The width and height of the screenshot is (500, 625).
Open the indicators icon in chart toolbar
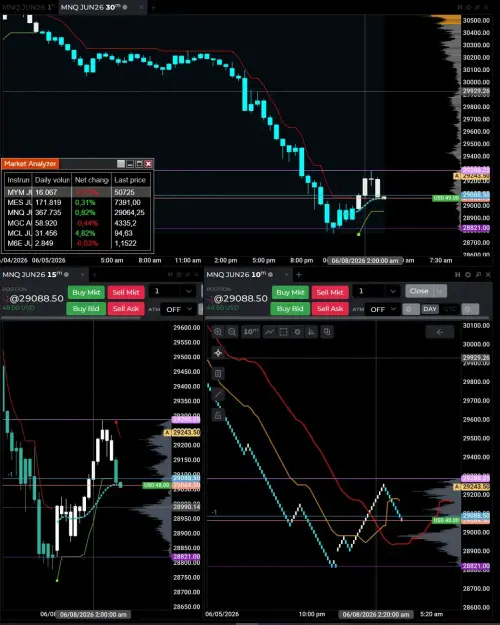pos(311,332)
